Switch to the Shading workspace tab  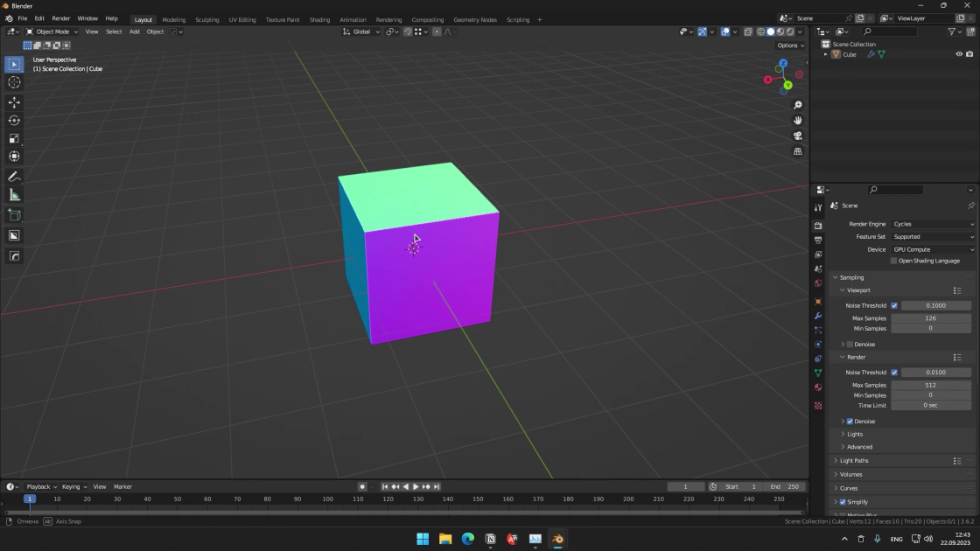(x=319, y=19)
